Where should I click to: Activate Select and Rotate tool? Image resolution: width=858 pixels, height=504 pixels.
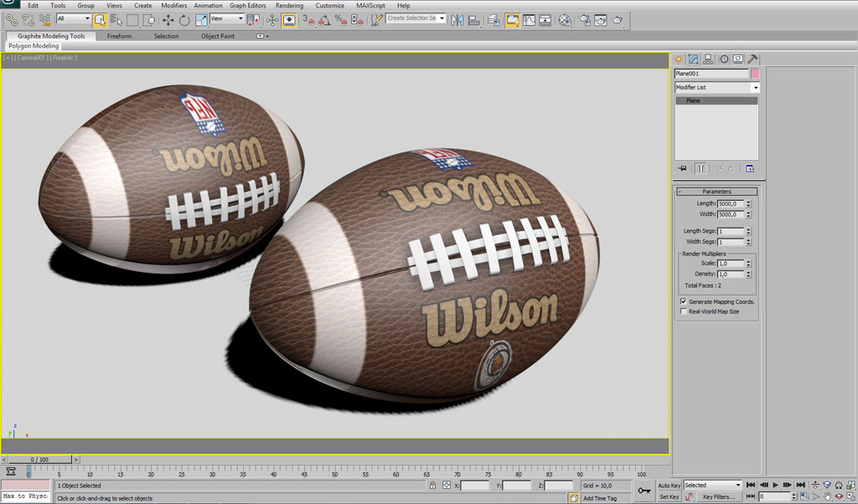184,20
